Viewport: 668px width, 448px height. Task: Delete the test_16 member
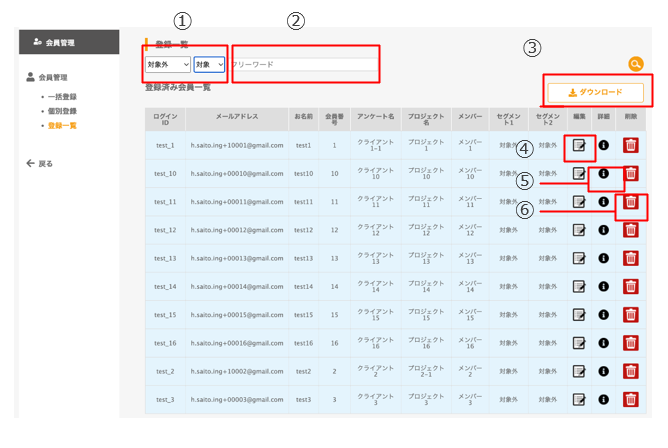tap(631, 343)
